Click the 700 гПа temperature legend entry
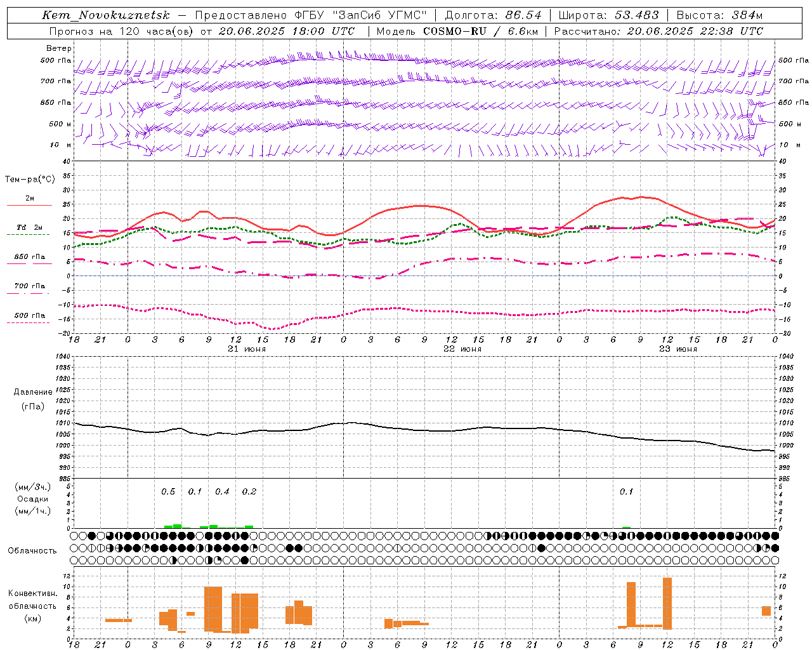812x650 pixels. [x=29, y=286]
